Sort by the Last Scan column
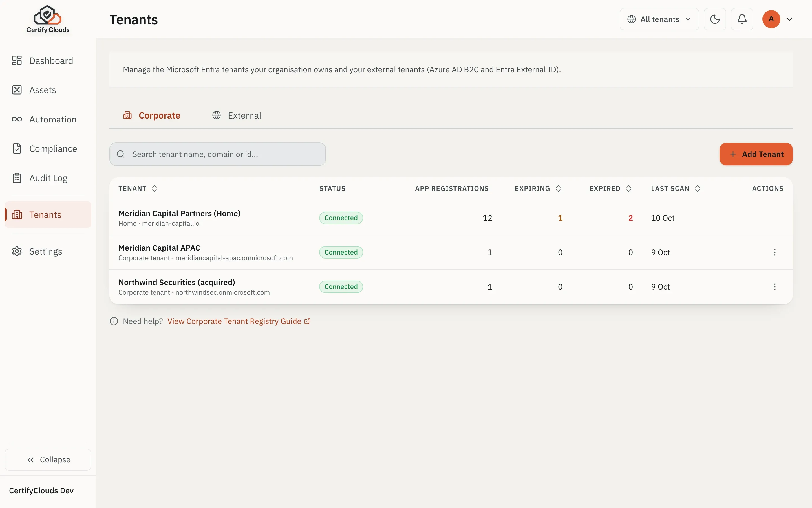Screen dimensions: 812x508 tap(676, 189)
